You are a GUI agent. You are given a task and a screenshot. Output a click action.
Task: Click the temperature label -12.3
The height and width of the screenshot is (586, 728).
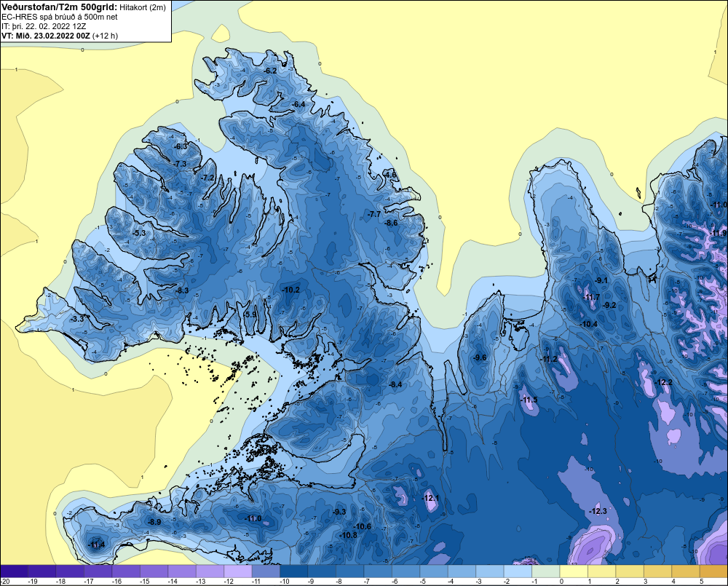click(x=598, y=511)
